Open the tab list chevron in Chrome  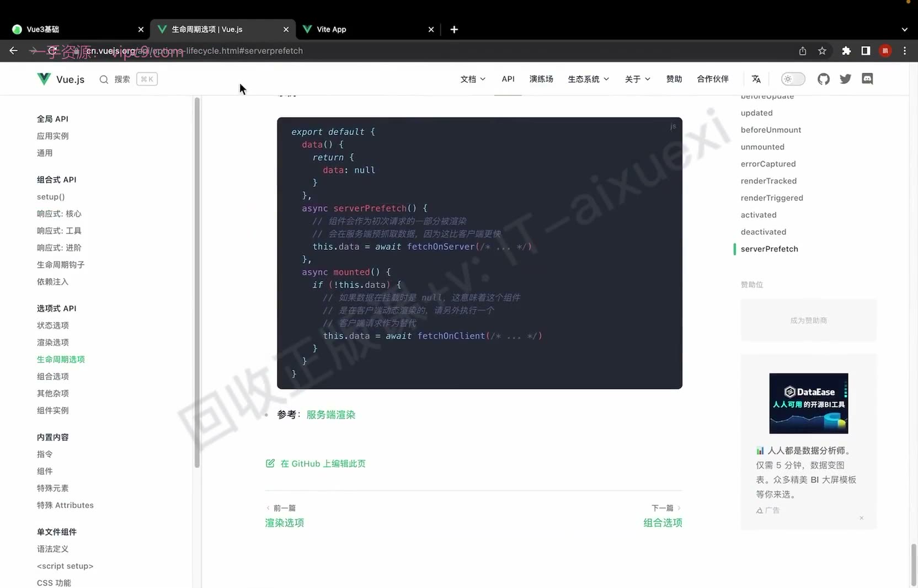[x=905, y=29]
